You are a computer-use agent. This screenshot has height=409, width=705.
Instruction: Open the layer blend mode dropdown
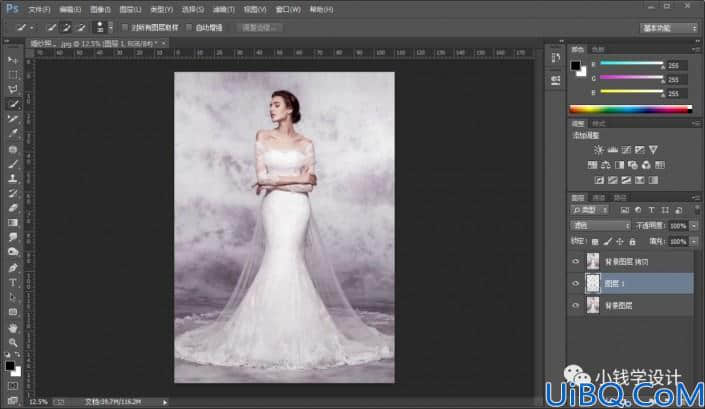[601, 226]
